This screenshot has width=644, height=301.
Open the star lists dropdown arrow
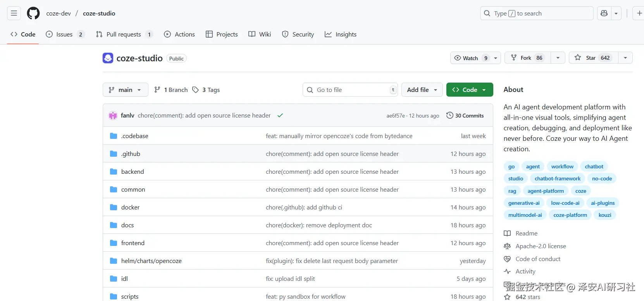pyautogui.click(x=625, y=58)
